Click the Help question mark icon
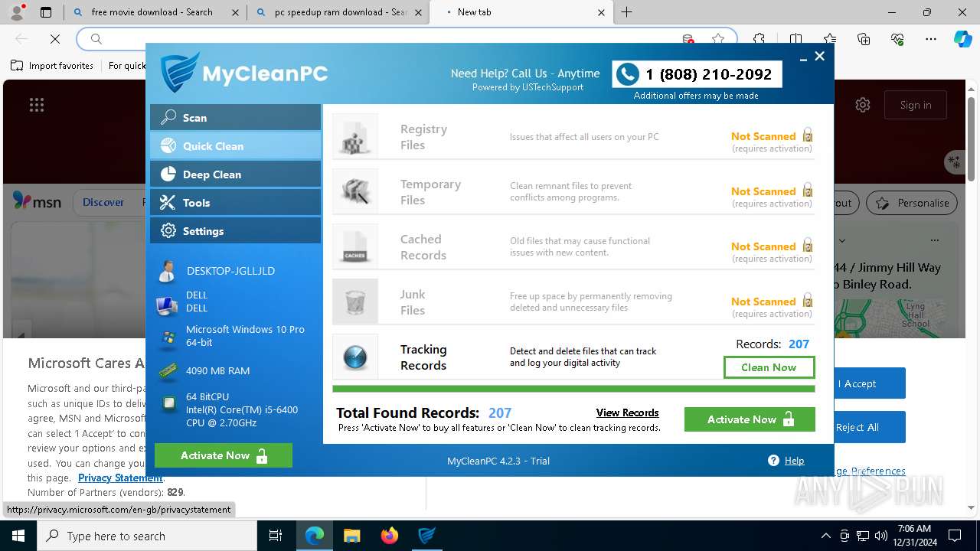Image resolution: width=980 pixels, height=551 pixels. pos(773,460)
